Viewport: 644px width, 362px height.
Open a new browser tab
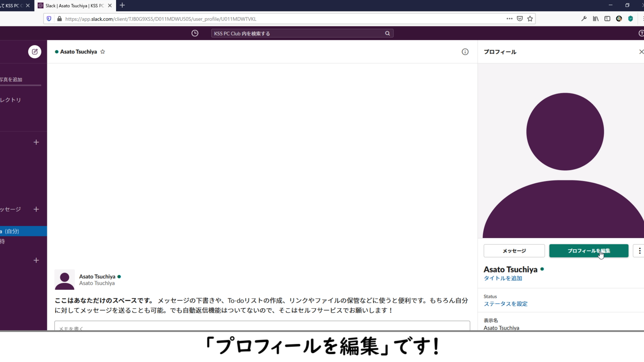122,5
